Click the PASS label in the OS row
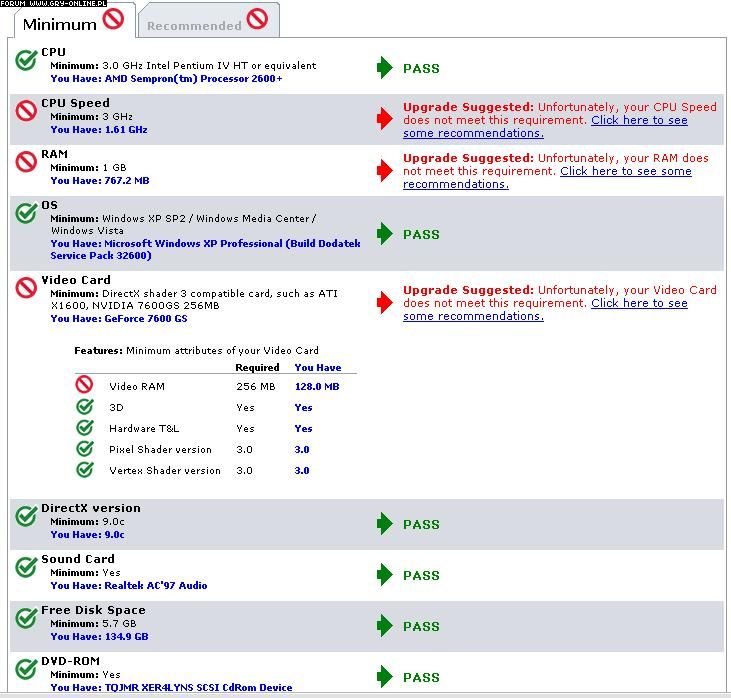Image resolution: width=731 pixels, height=698 pixels. [x=421, y=234]
